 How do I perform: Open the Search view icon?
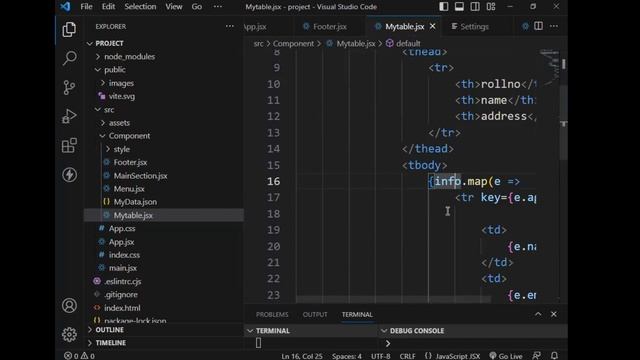click(x=69, y=58)
